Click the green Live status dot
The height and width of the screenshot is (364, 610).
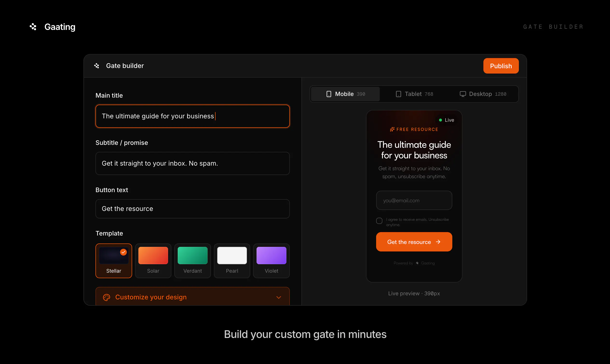click(440, 120)
